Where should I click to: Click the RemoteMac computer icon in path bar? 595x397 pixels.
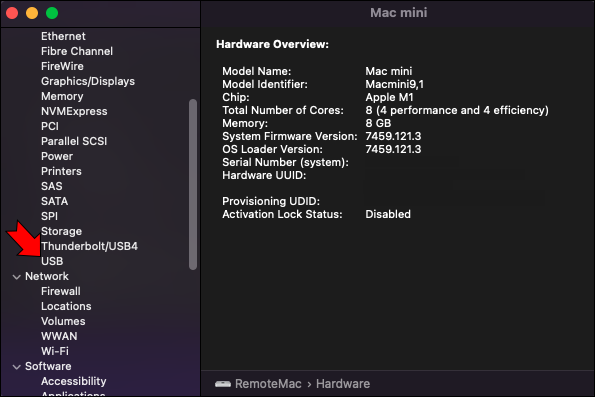pyautogui.click(x=223, y=384)
